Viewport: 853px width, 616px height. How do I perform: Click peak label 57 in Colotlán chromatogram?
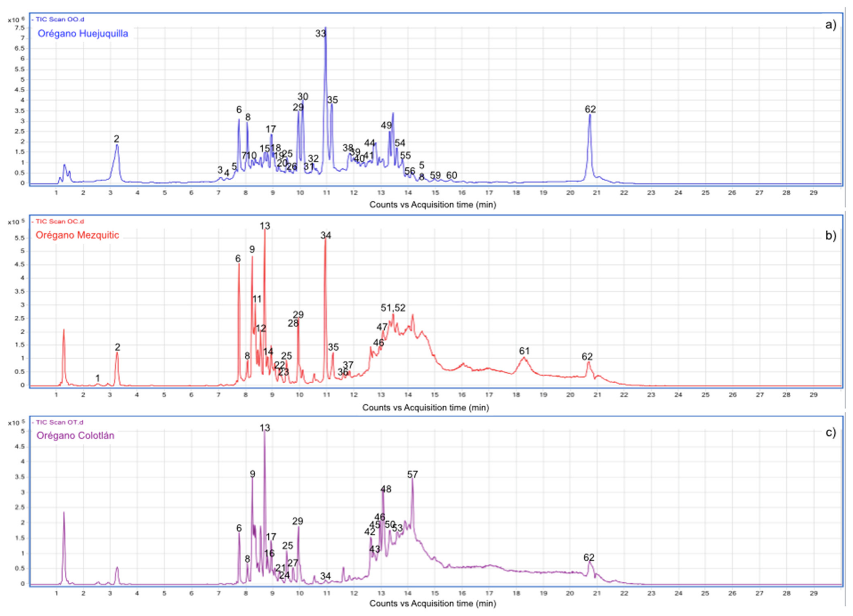coord(413,475)
